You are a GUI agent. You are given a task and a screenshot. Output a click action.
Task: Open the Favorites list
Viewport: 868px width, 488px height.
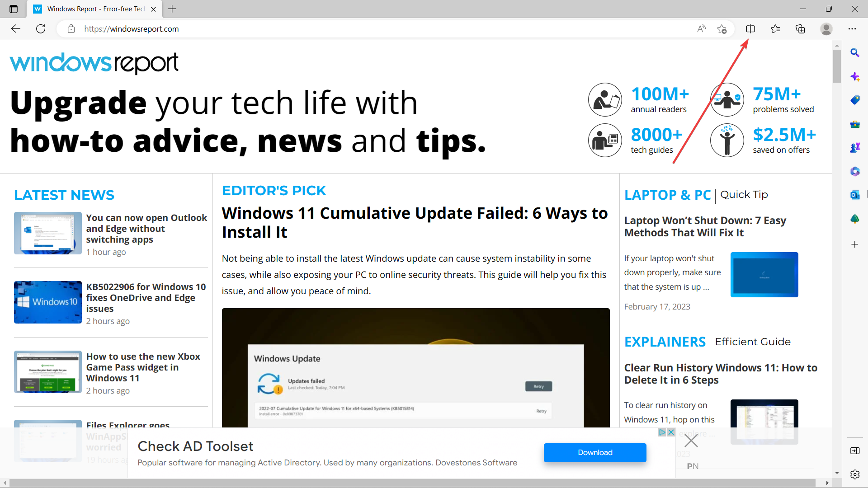[775, 29]
